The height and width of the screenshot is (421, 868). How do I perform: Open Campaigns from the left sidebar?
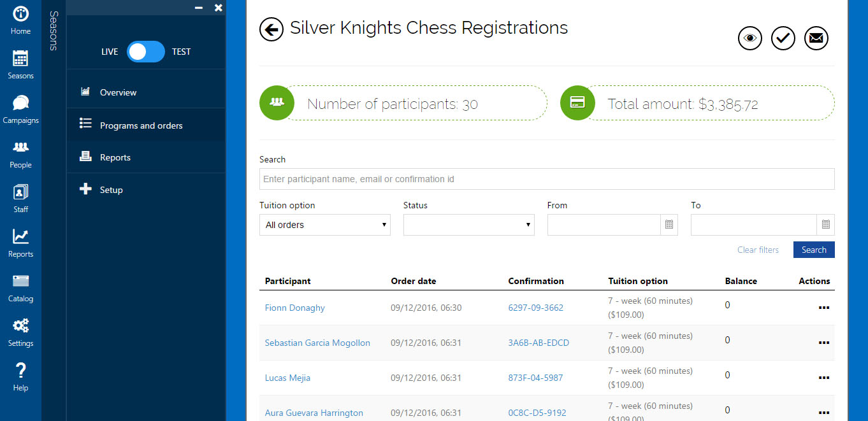click(20, 110)
